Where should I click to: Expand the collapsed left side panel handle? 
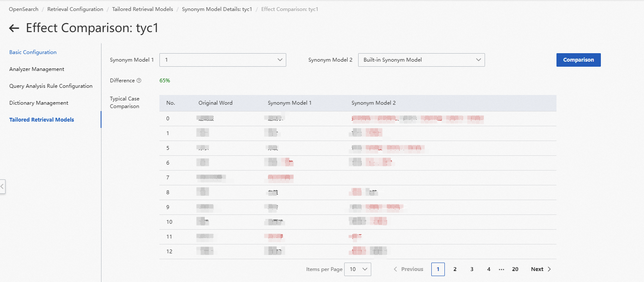2,186
